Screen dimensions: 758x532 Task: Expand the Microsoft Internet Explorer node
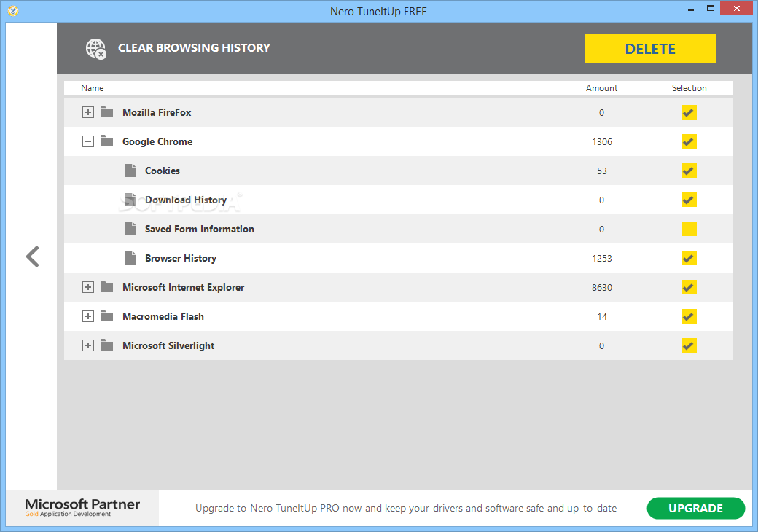(x=88, y=287)
